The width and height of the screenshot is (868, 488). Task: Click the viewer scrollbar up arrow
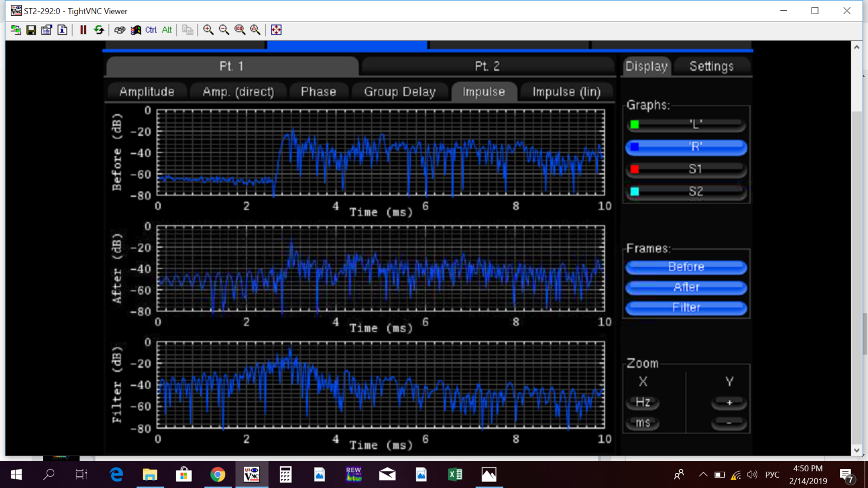(x=857, y=47)
